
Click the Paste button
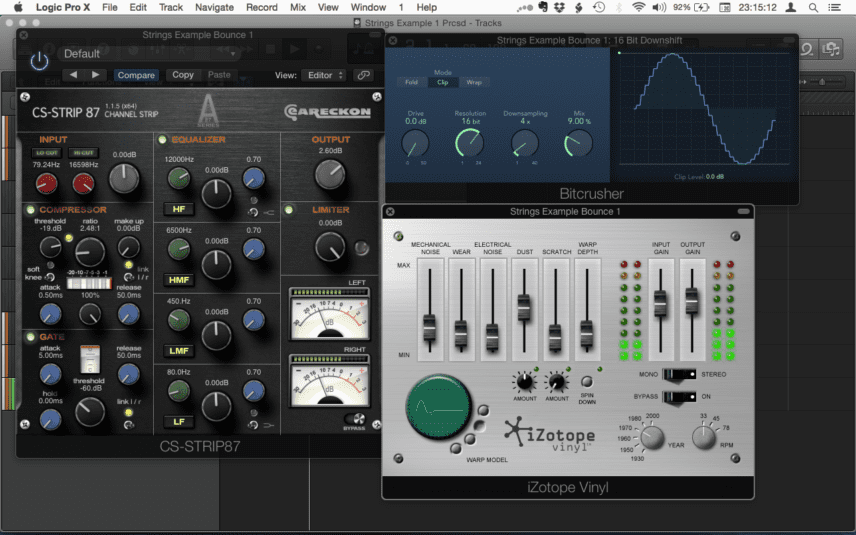(219, 75)
